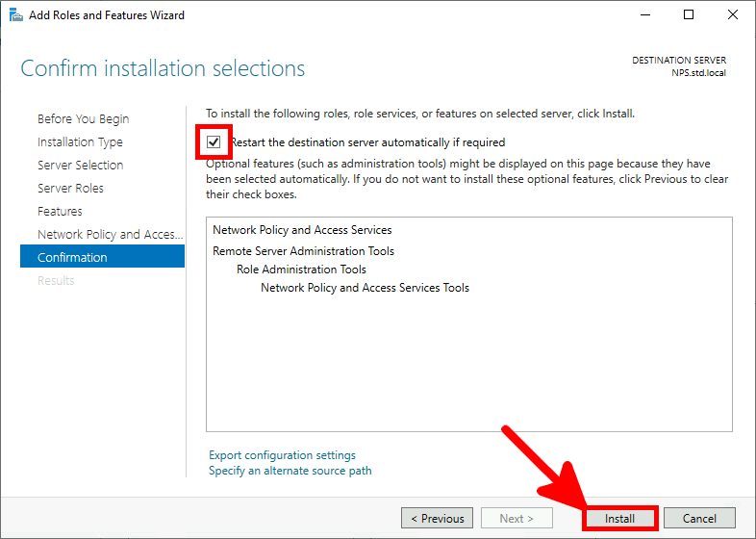756x539 pixels.
Task: Navigate to the Server Roles step
Action: click(70, 189)
